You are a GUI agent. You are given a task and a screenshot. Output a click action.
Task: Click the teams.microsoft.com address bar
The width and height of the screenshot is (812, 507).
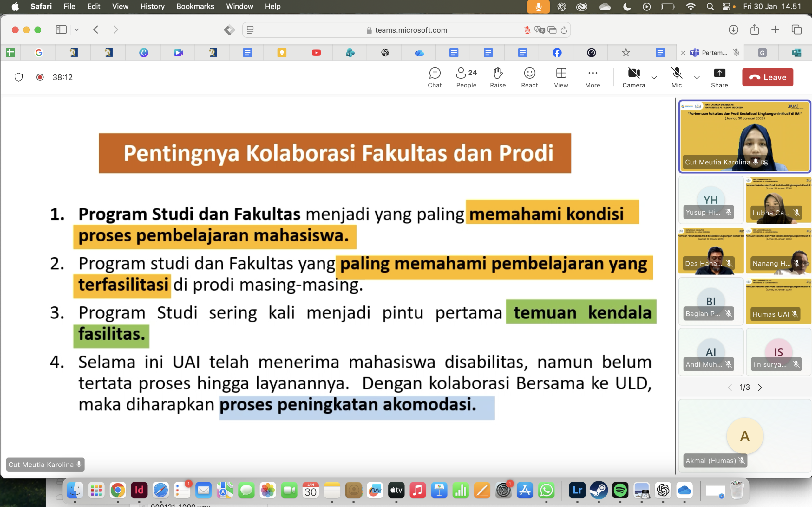click(410, 30)
